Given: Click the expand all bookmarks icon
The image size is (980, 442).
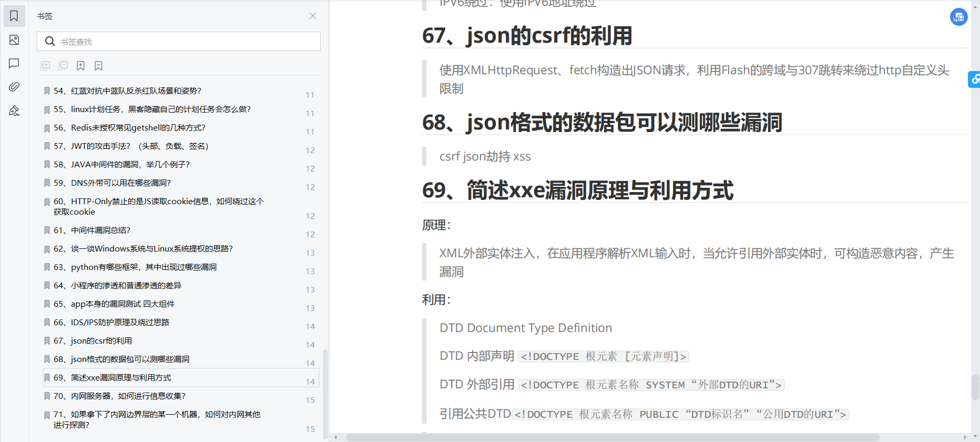Looking at the screenshot, I should (x=45, y=65).
